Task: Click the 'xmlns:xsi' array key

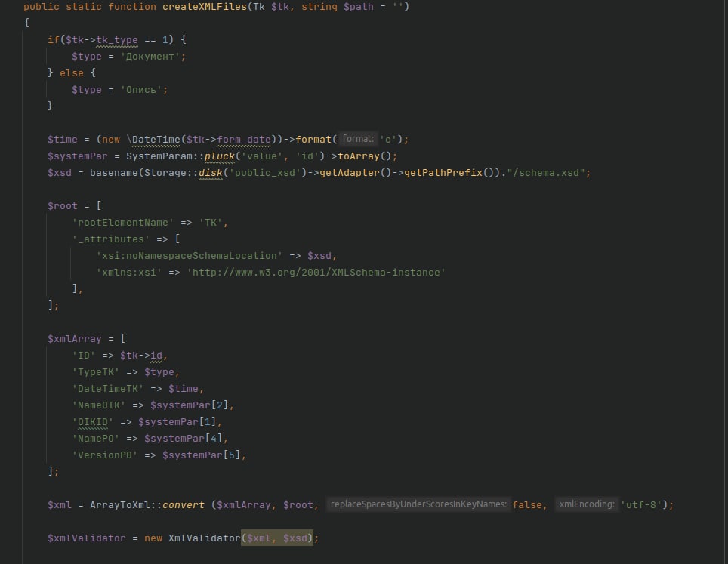Action: coord(128,273)
